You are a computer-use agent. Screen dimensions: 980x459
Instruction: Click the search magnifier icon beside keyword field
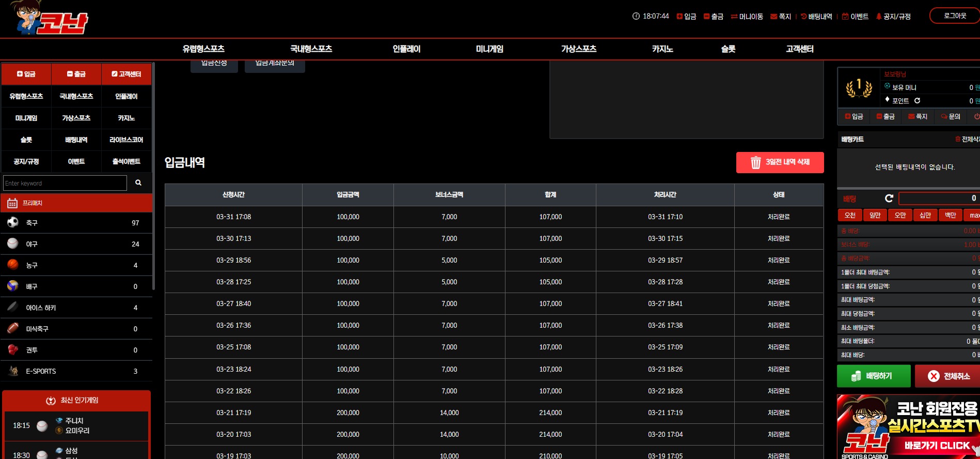tap(138, 182)
